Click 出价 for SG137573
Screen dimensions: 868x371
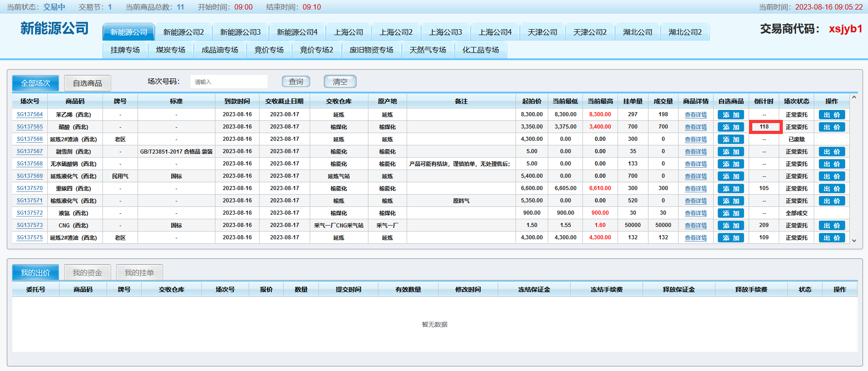(832, 226)
